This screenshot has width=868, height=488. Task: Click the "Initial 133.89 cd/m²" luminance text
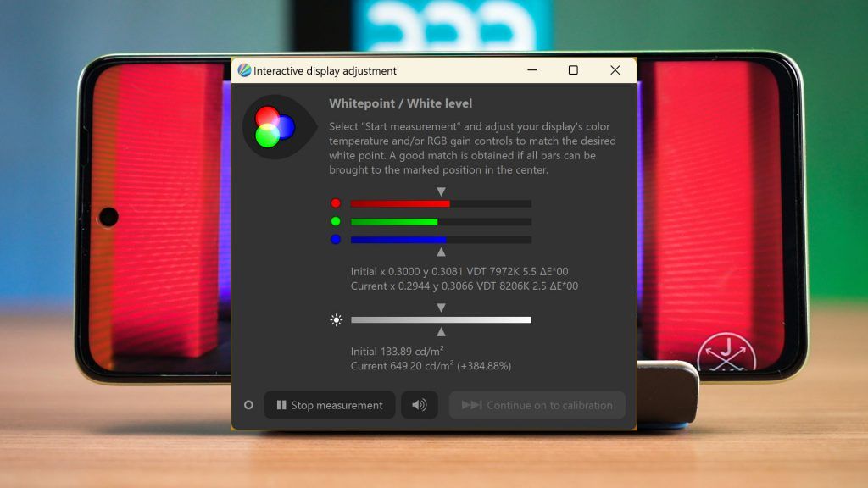[x=397, y=352]
